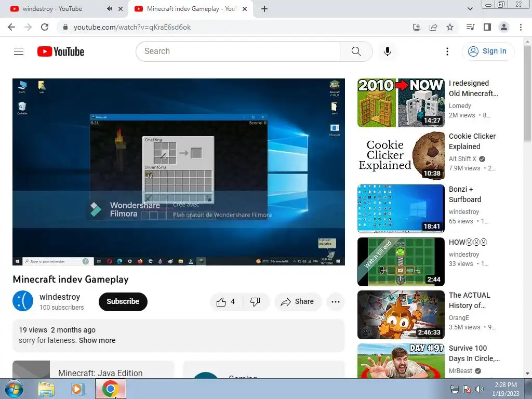Open a new browser tab
532x399 pixels.
[264, 9]
